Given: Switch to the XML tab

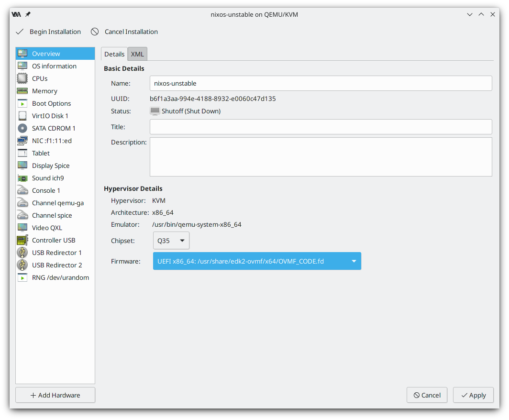Looking at the screenshot, I should (137, 54).
